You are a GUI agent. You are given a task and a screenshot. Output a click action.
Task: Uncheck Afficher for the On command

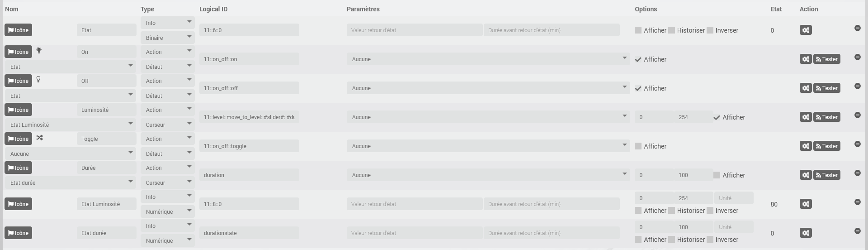638,59
